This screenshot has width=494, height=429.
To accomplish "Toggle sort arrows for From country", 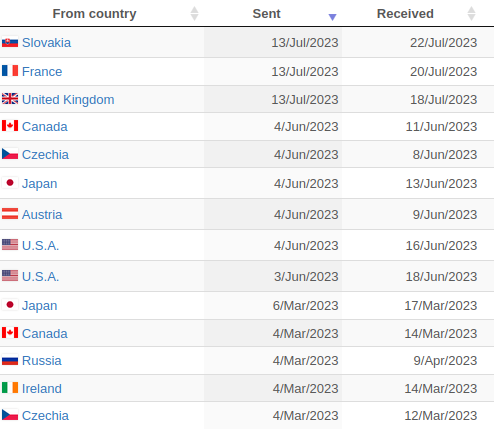I will [194, 14].
